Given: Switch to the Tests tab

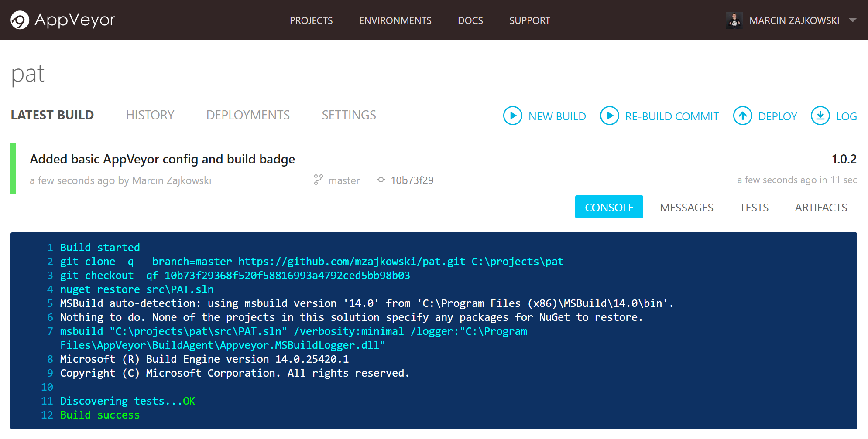Looking at the screenshot, I should click(x=754, y=208).
